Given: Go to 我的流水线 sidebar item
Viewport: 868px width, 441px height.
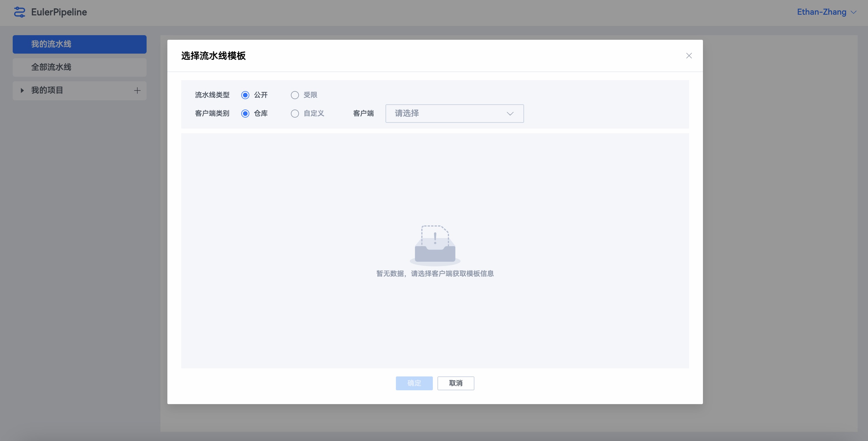Looking at the screenshot, I should coord(80,44).
